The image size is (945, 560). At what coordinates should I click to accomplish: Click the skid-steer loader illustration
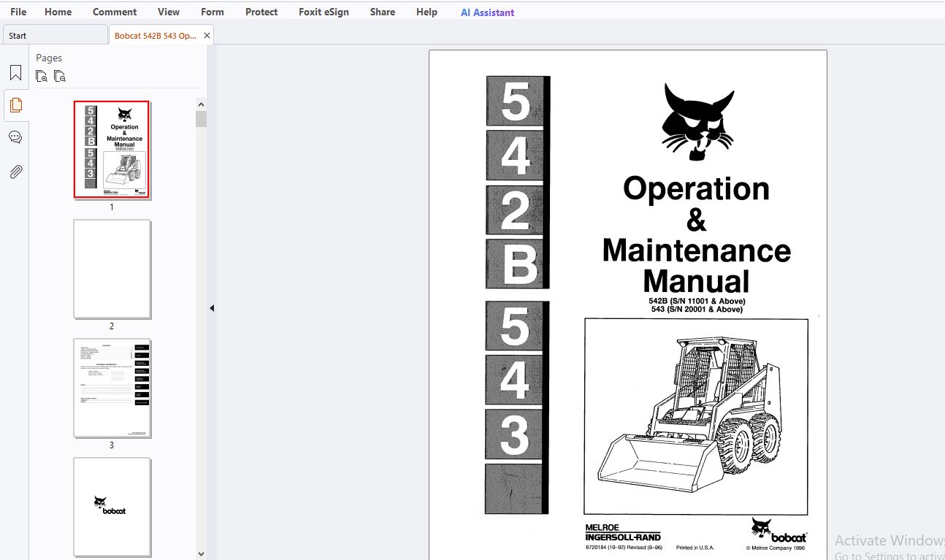pyautogui.click(x=695, y=416)
